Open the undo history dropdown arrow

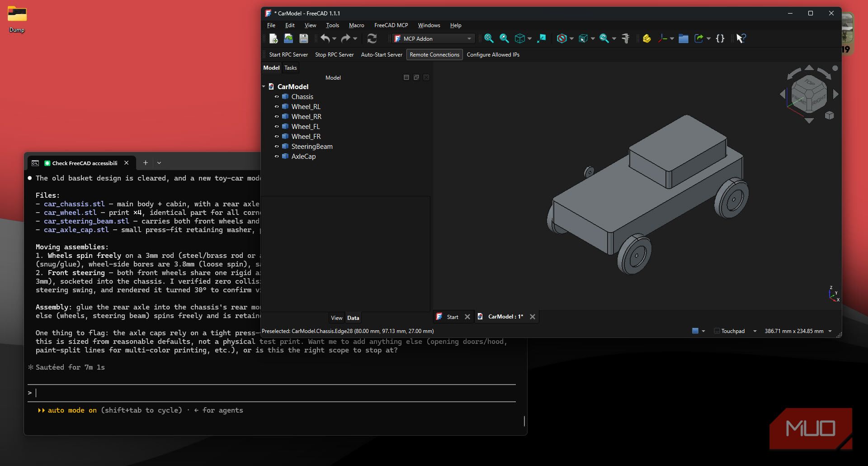coord(335,39)
